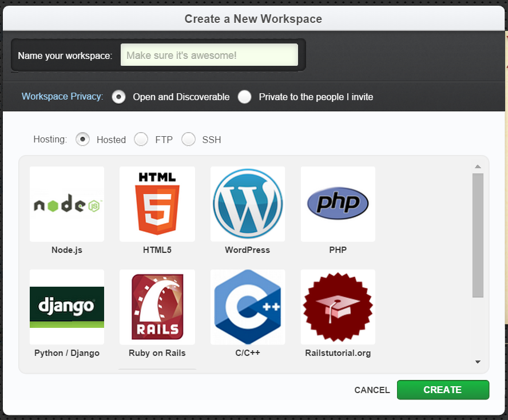Screen dimensions: 508x420
Task: Switch hosting to SSH
Action: (x=188, y=139)
